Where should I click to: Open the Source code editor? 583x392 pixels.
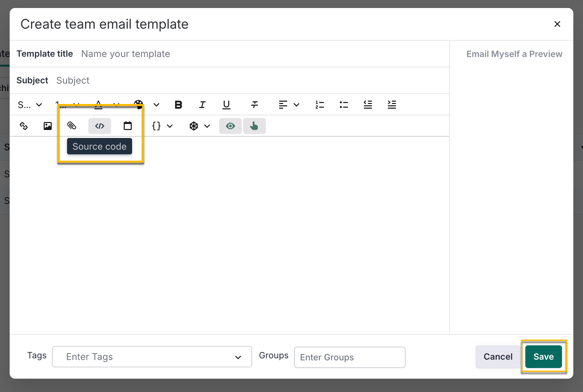pos(99,126)
